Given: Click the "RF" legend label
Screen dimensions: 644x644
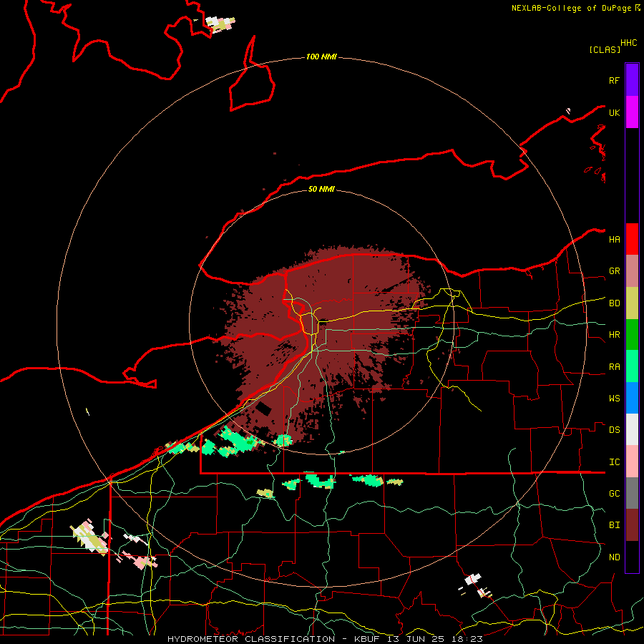Looking at the screenshot, I should (614, 80).
